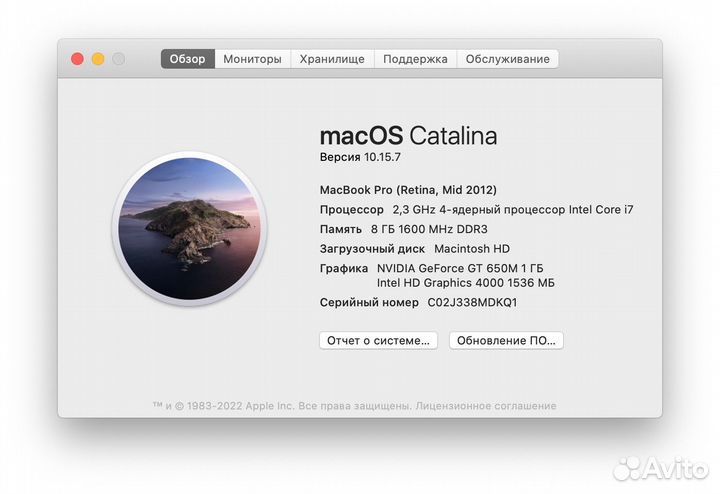Click the Загрузочный диск label
The width and height of the screenshot is (720, 494).
[372, 249]
